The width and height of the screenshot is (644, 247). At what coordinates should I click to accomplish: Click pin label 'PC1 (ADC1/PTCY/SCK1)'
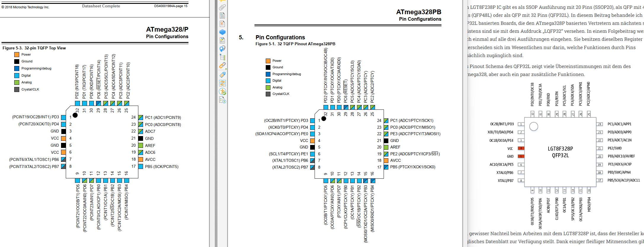412,120
